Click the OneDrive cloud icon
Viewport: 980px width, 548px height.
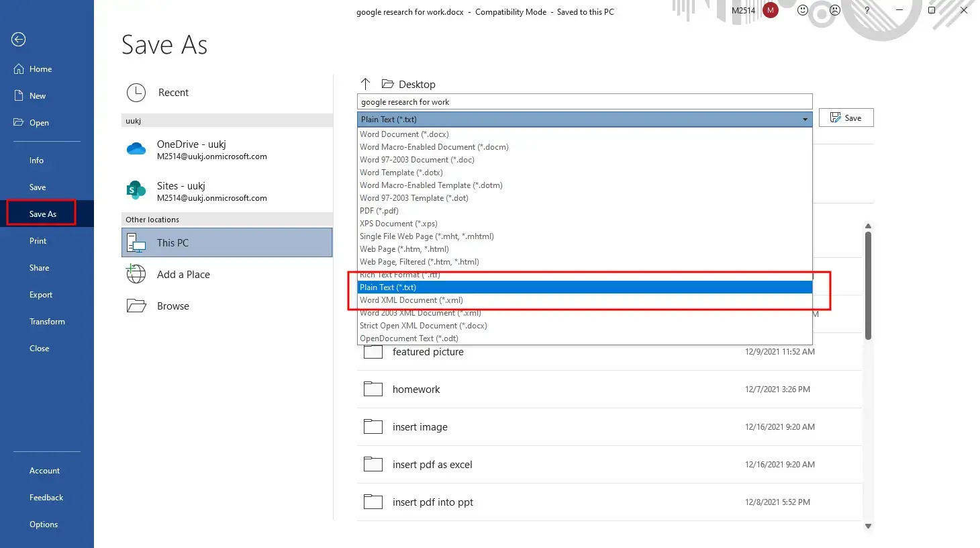click(136, 149)
